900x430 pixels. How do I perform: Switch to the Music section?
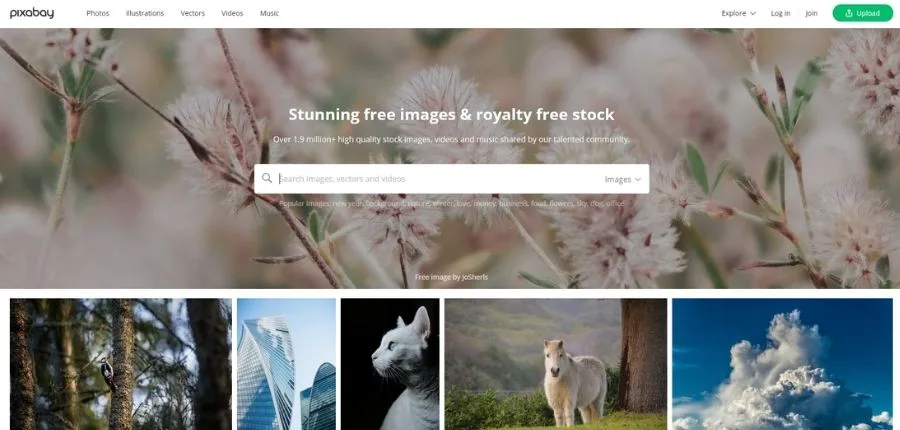coord(269,13)
